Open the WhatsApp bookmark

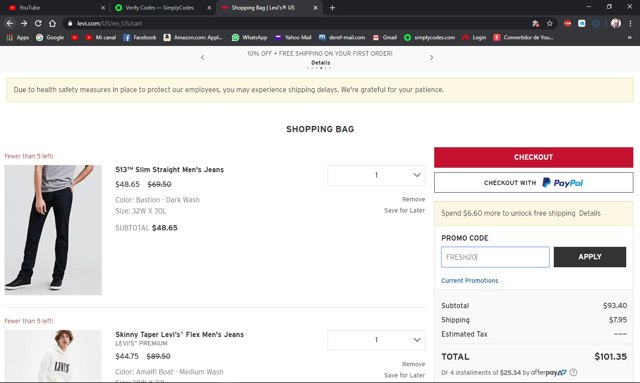click(249, 38)
